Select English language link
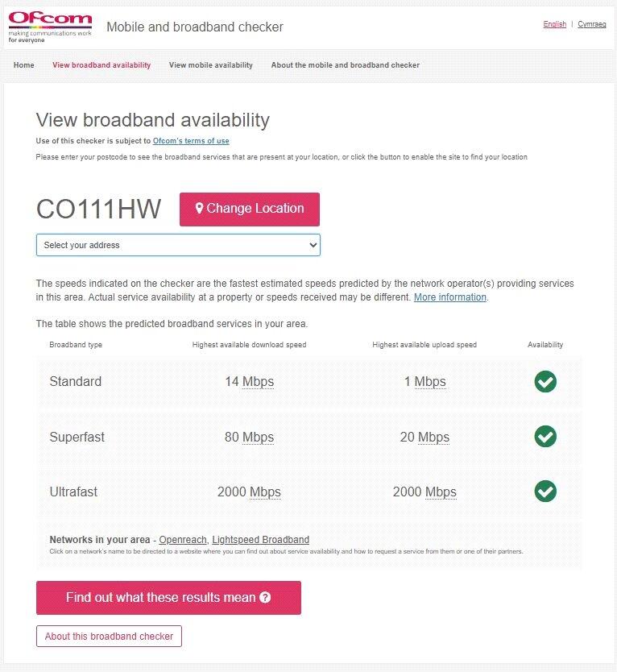This screenshot has width=617, height=672. 554,24
